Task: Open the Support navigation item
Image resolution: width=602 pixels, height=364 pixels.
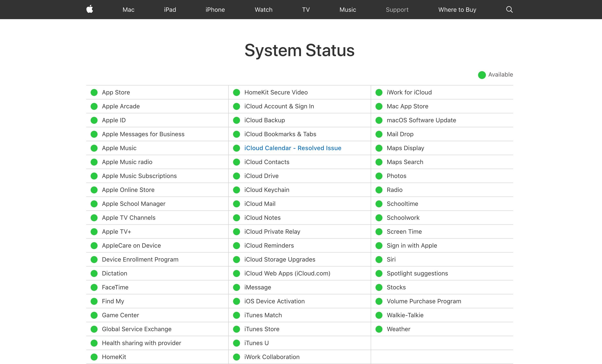Action: (397, 10)
